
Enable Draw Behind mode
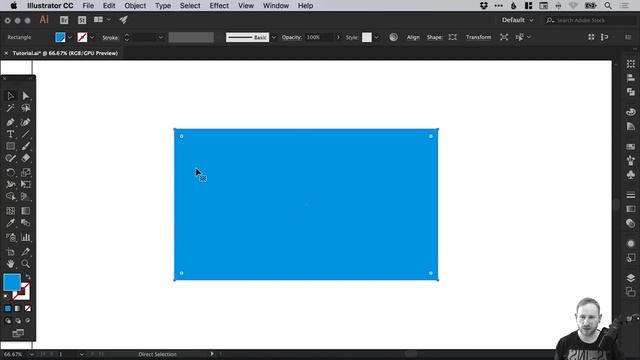tap(18, 321)
